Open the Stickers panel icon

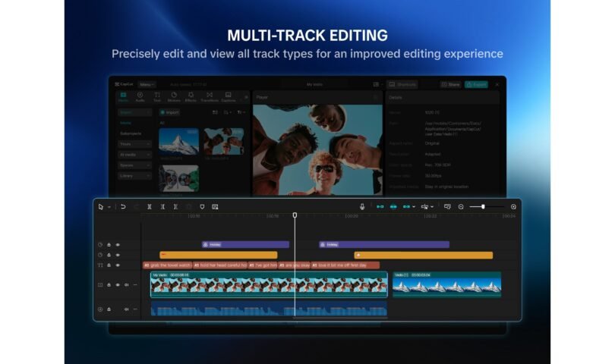(173, 96)
